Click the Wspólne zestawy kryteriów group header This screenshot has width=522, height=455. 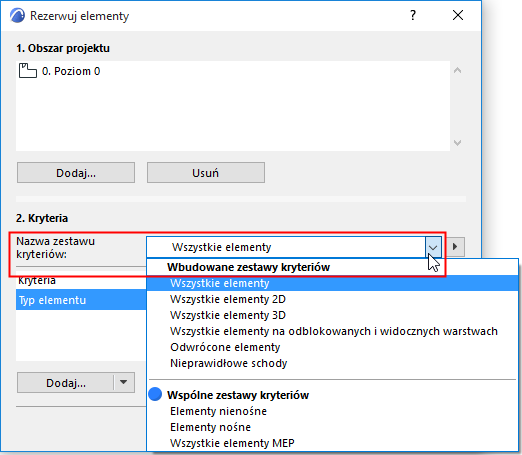[x=238, y=395]
